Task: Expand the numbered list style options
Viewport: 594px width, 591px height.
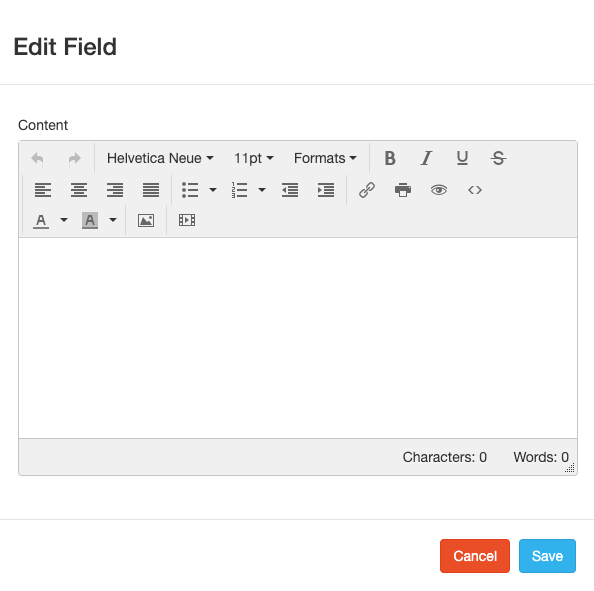Action: (x=262, y=190)
